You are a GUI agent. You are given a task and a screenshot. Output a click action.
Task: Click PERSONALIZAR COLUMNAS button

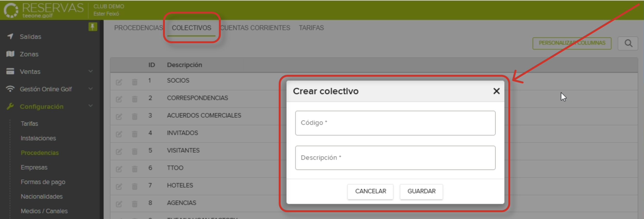point(572,43)
